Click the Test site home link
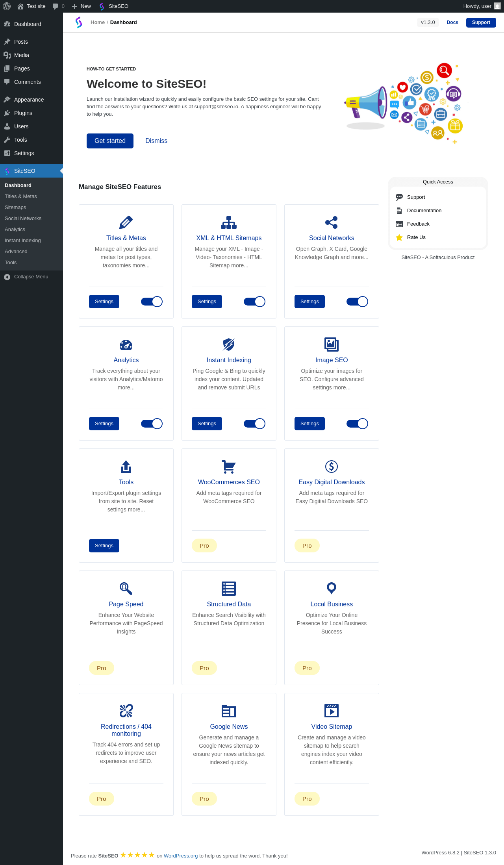 (31, 6)
